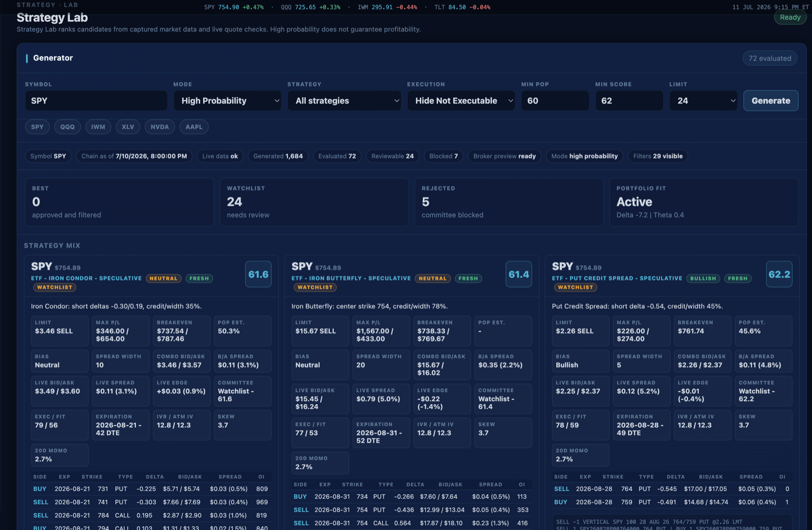The height and width of the screenshot is (530, 812).
Task: Click the IWM 295.91 ticker quote
Action: [387, 7]
